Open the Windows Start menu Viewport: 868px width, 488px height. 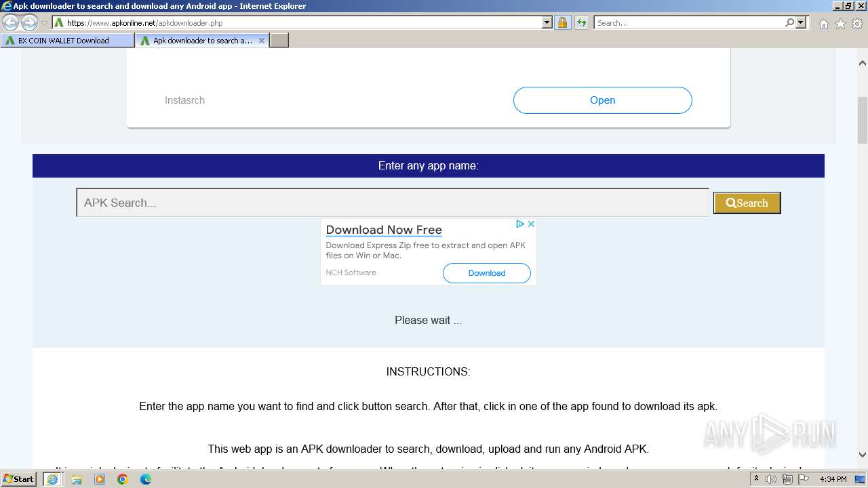(19, 479)
